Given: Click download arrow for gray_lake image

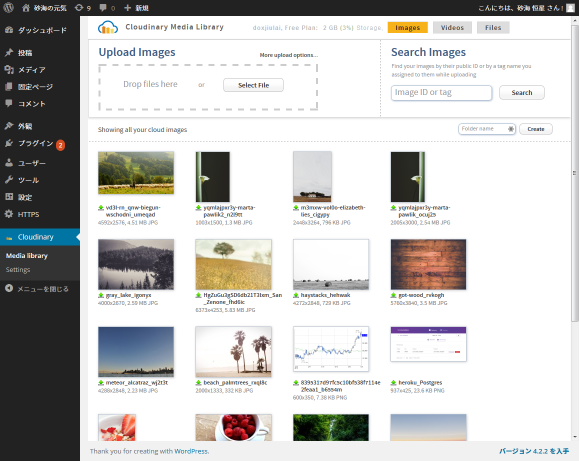Looking at the screenshot, I should [100, 295].
